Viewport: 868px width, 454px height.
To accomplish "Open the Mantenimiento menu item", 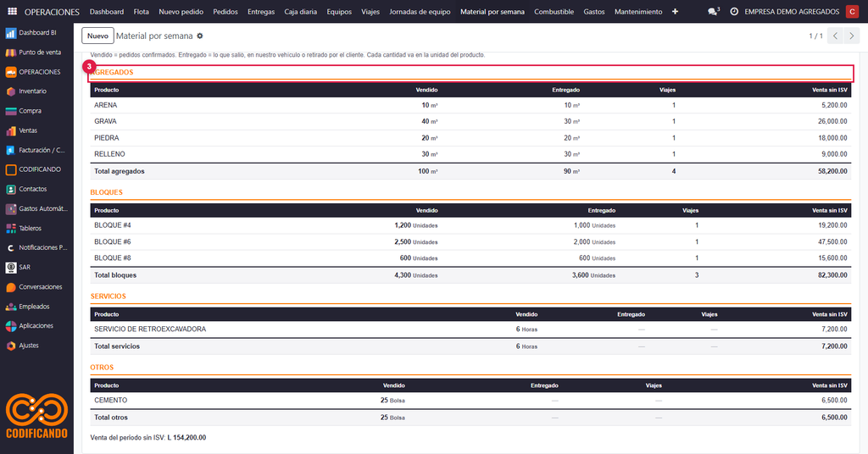I will point(638,12).
